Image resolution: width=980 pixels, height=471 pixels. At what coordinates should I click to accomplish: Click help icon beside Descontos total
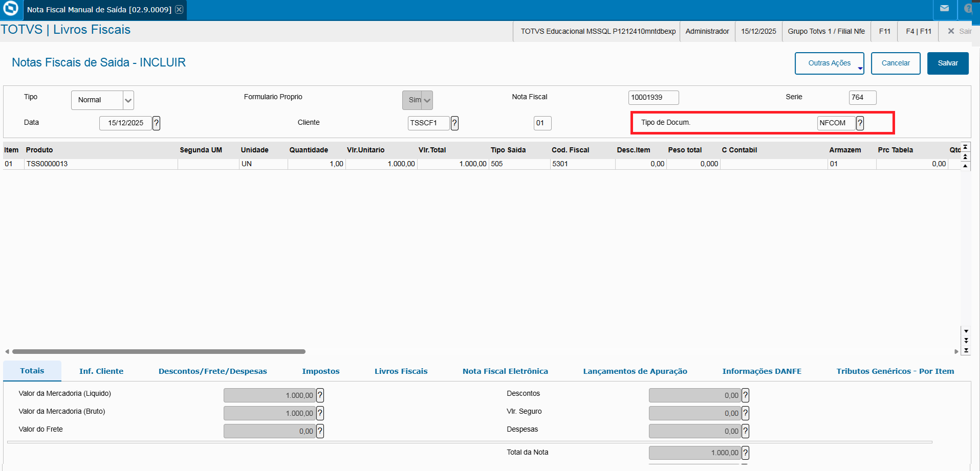[745, 395]
